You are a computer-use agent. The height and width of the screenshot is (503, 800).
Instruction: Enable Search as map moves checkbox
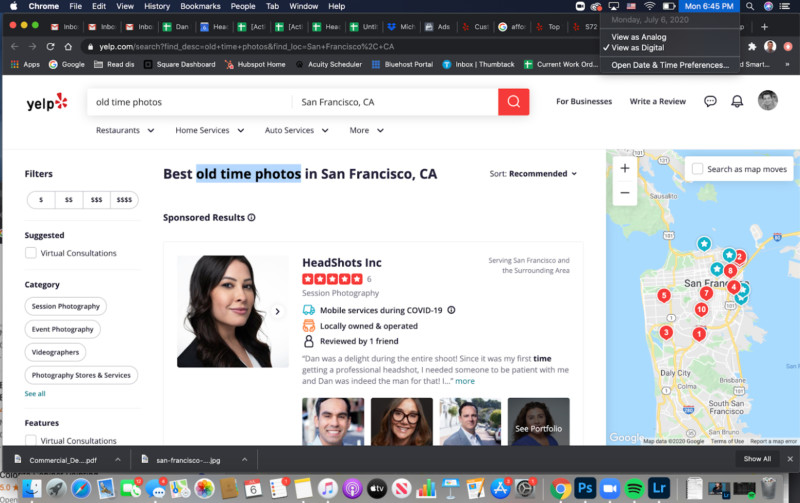697,169
